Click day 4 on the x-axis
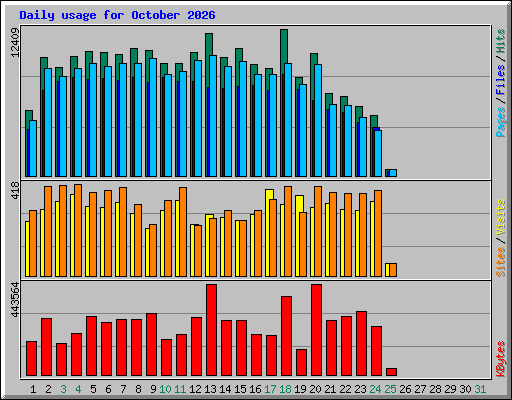 click(78, 389)
